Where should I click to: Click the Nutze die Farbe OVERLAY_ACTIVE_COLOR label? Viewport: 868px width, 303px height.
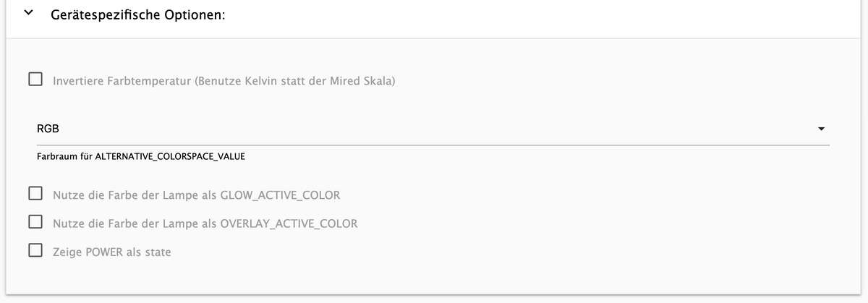(x=205, y=223)
